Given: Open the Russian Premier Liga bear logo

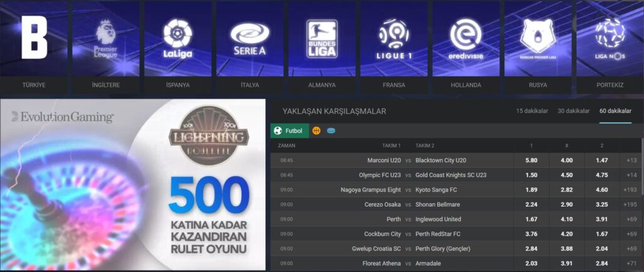Looking at the screenshot, I should click(538, 38).
